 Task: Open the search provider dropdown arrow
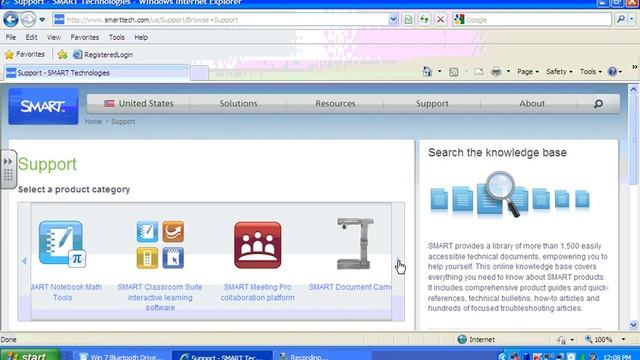632,19
